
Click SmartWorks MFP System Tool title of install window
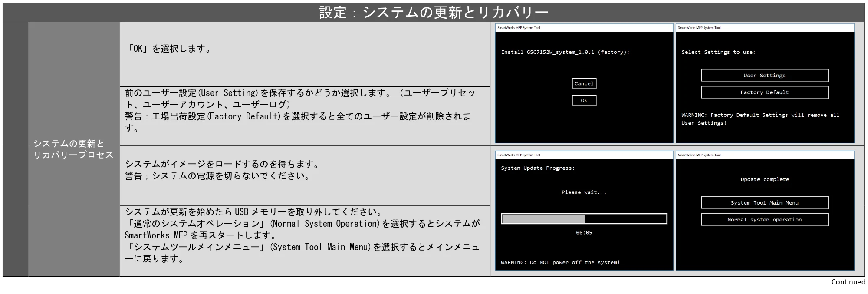519,28
